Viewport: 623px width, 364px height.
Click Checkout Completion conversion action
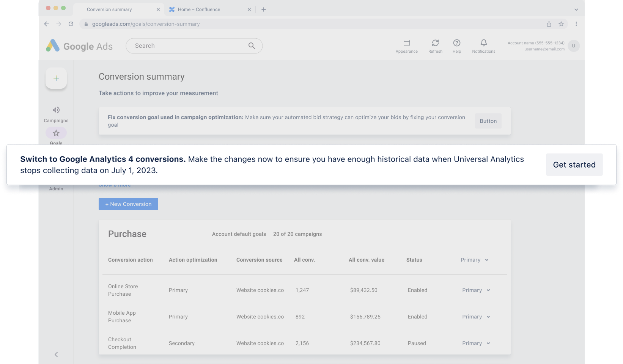pyautogui.click(x=122, y=343)
